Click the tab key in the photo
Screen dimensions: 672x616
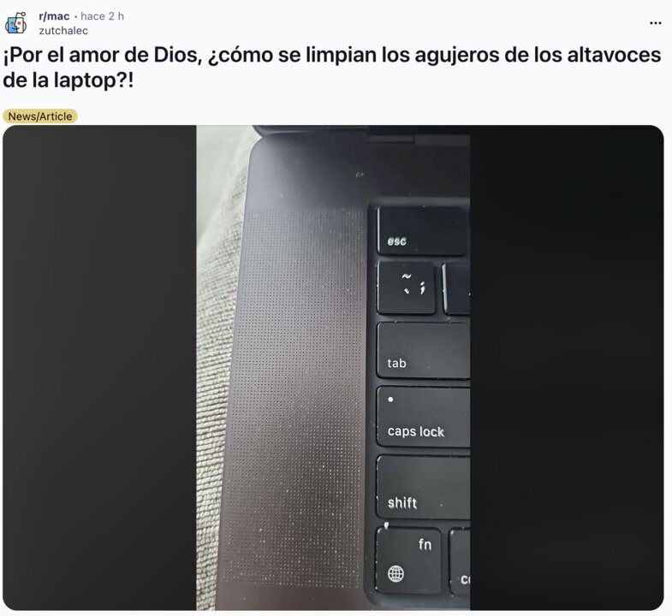[x=424, y=351]
